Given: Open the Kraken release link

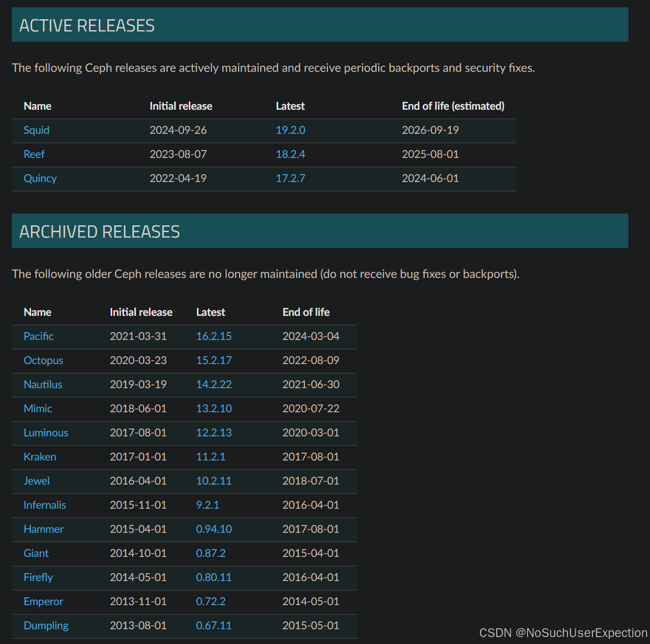Looking at the screenshot, I should coord(40,457).
